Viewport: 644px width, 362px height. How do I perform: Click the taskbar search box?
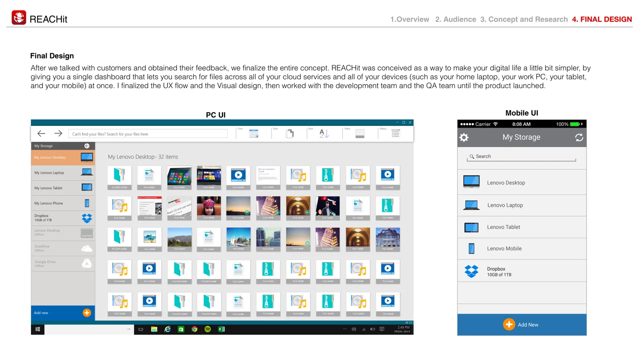click(89, 329)
